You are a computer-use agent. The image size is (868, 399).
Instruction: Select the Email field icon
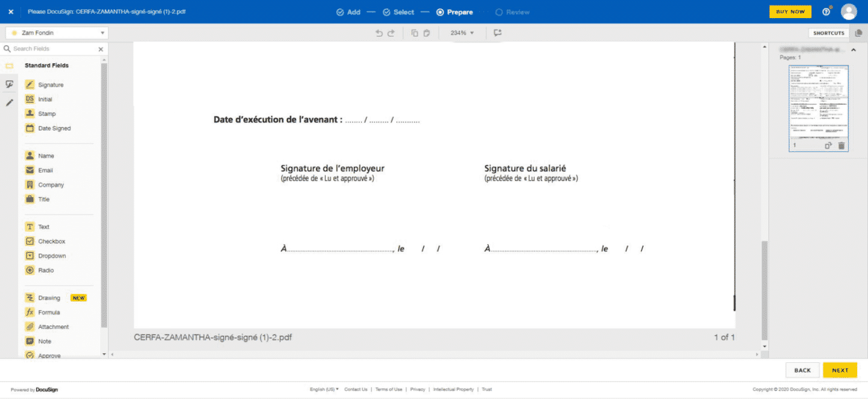pos(30,171)
